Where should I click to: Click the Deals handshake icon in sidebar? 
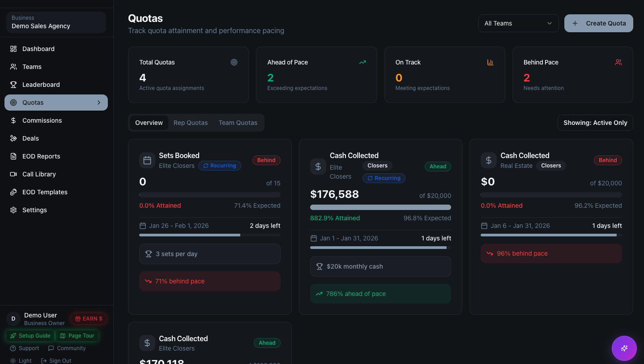coord(13,138)
